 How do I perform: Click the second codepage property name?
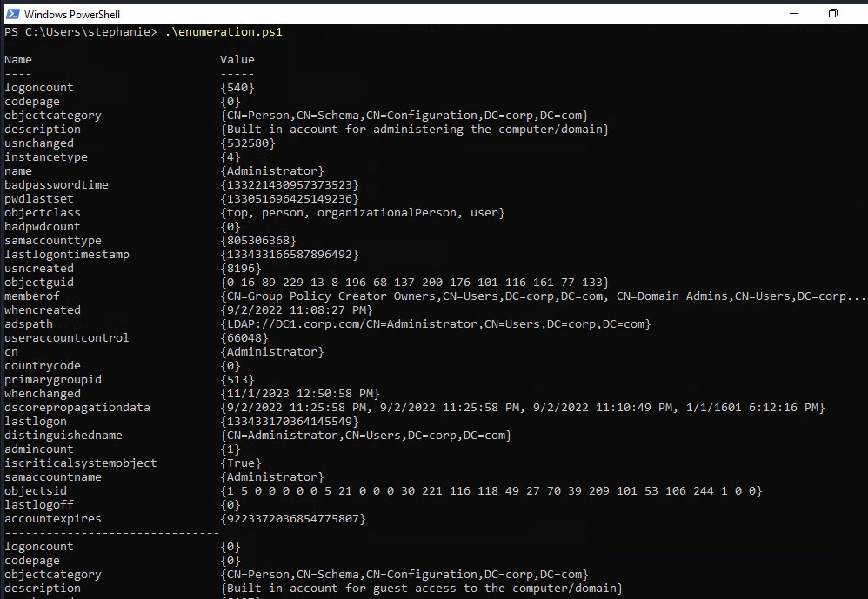[32, 561]
